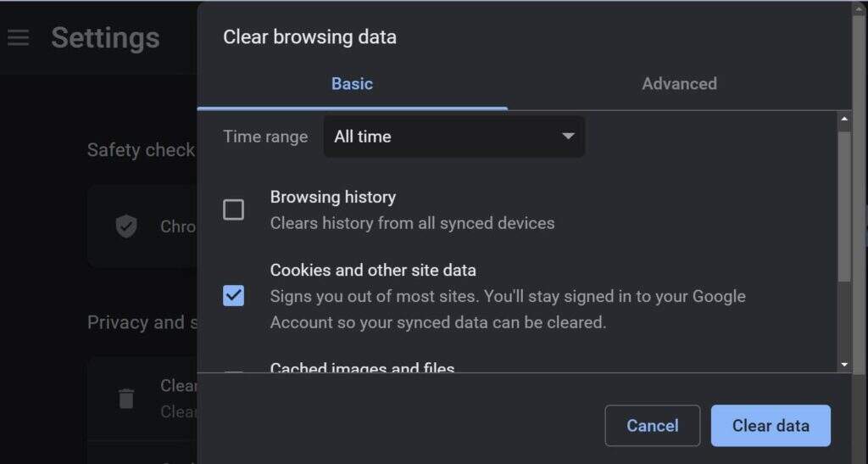Viewport: 868px width, 464px height.
Task: Click the Safety check shield icon
Action: tap(126, 226)
